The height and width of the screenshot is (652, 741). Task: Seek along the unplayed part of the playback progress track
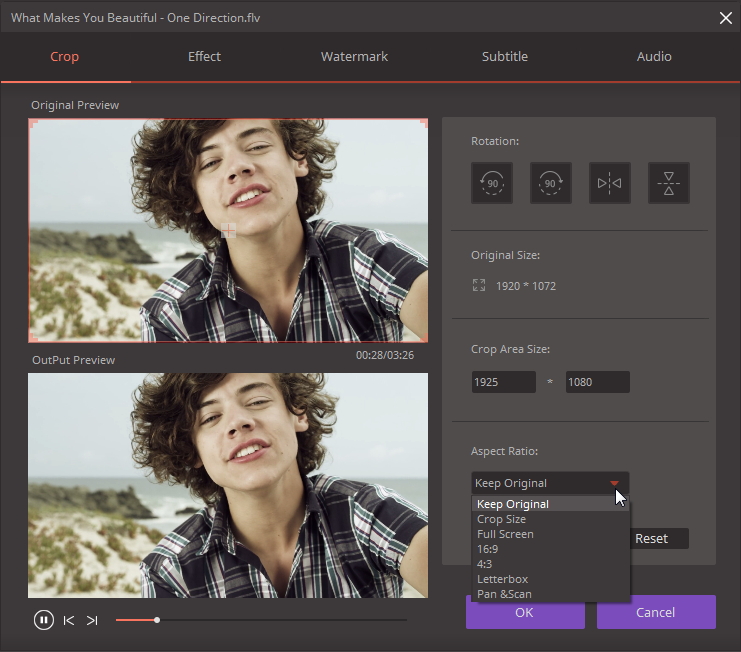(284, 620)
